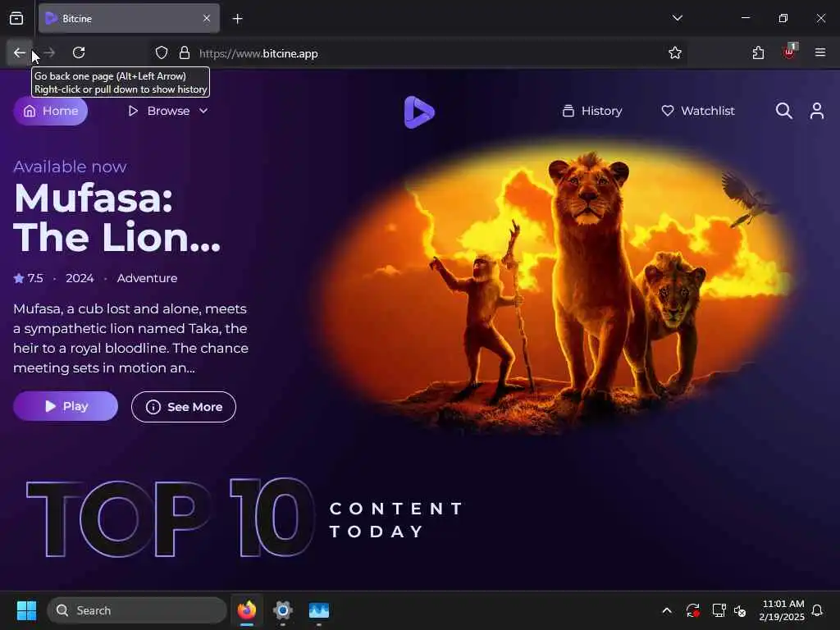Screen dimensions: 840x630
Task: Click the 2024 release year
Action: point(80,278)
